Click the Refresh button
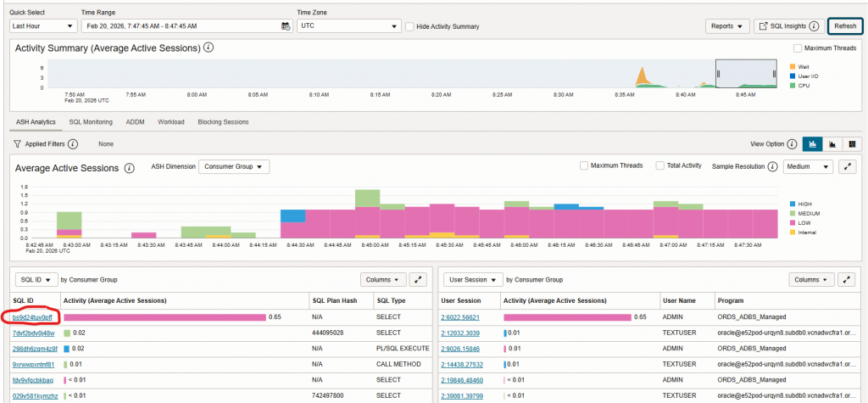Screen dimensions: 868x403 pos(844,26)
